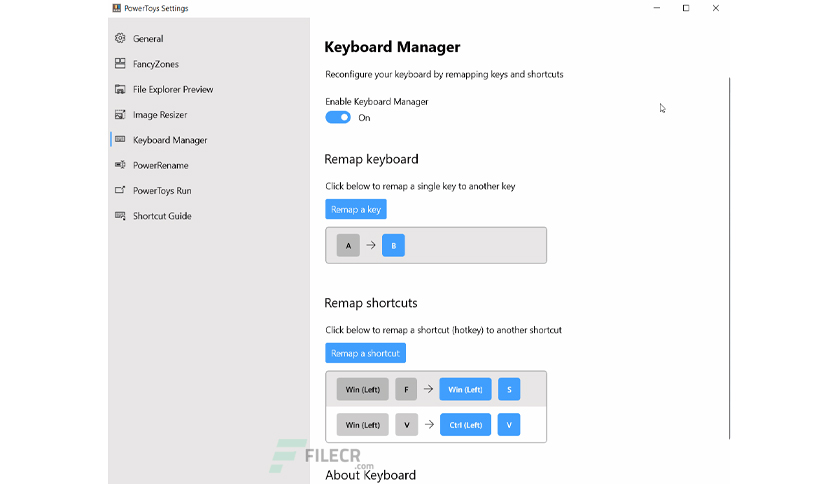The image size is (836, 484).
Task: Minimize the PowerToys Settings window
Action: 657,8
